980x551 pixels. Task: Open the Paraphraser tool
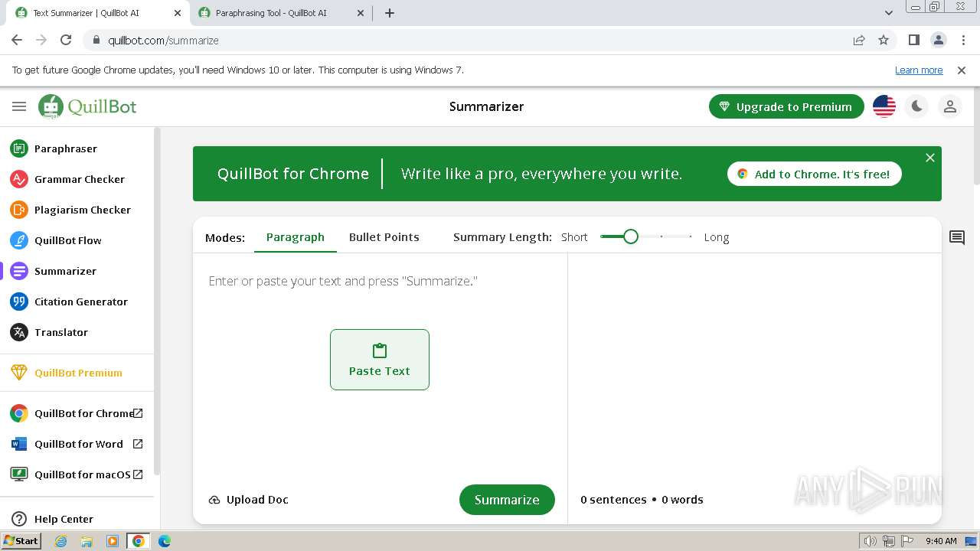77,148
